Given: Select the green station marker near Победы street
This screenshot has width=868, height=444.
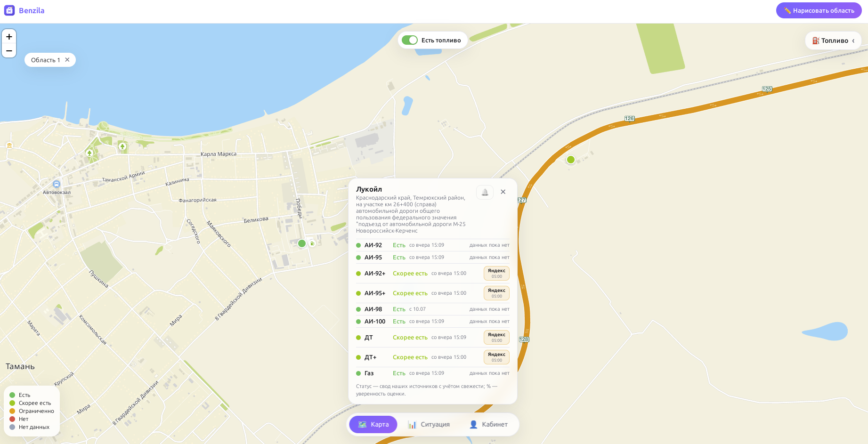Looking at the screenshot, I should point(302,243).
